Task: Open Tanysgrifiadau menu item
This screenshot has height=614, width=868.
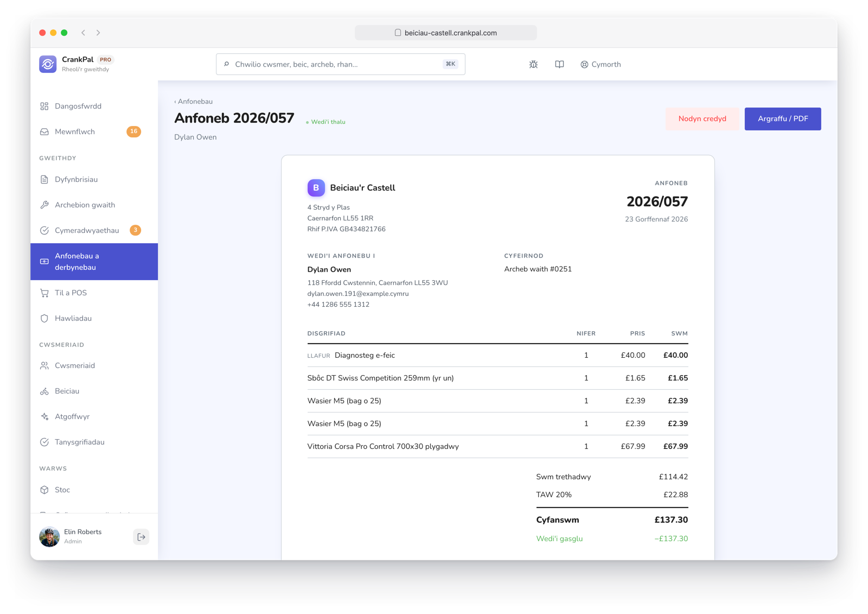Action: pyautogui.click(x=94, y=442)
